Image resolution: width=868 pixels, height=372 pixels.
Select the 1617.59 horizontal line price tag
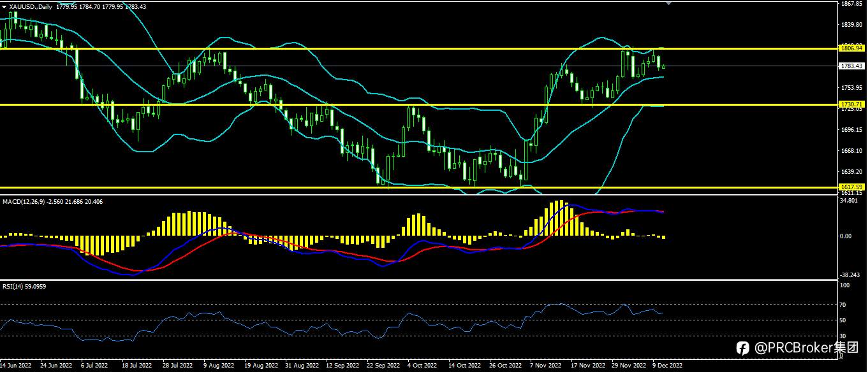[851, 187]
